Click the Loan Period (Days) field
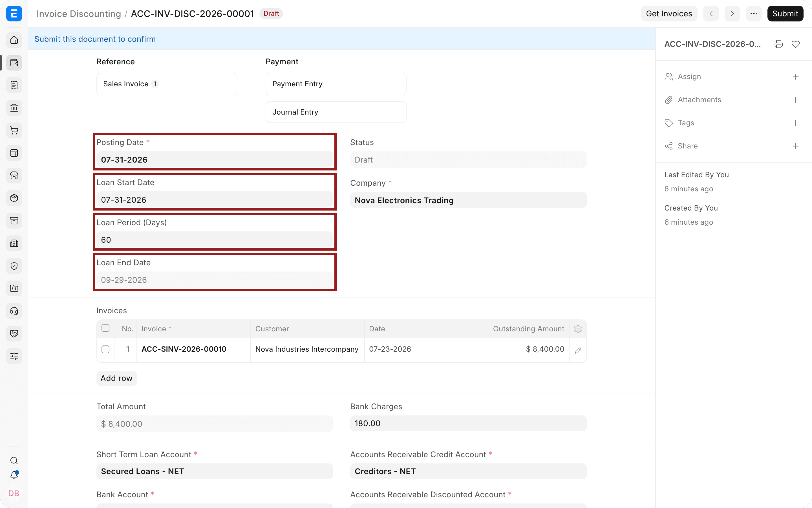812x508 pixels. [x=215, y=240]
